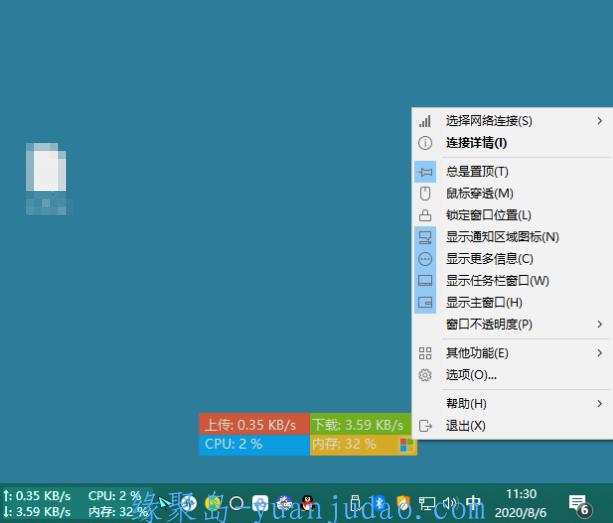Click the 中 input method indicator
The width and height of the screenshot is (613, 523).
coord(474,502)
